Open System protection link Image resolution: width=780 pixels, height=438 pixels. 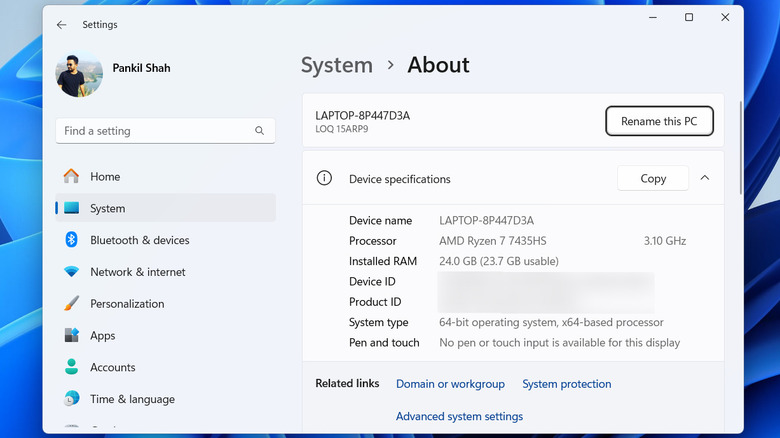[566, 384]
